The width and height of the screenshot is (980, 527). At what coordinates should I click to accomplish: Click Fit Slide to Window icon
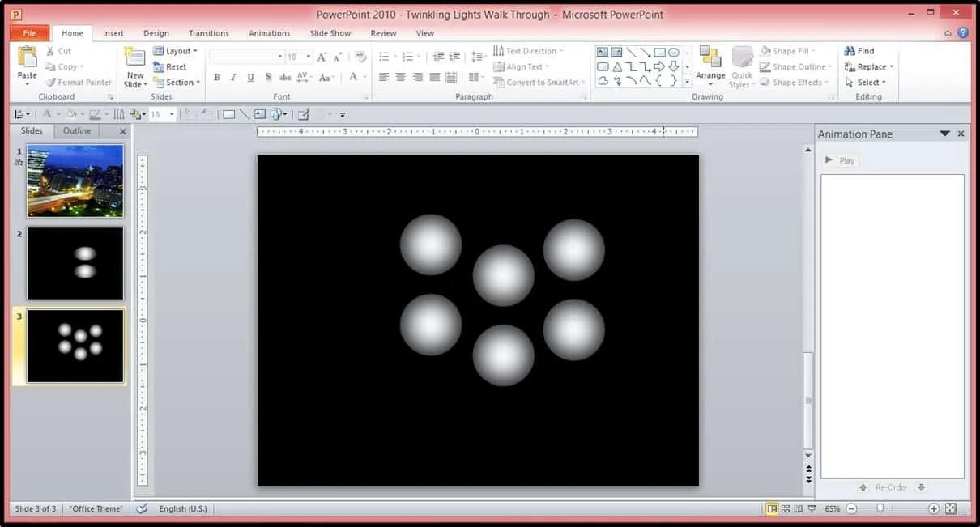(951, 508)
